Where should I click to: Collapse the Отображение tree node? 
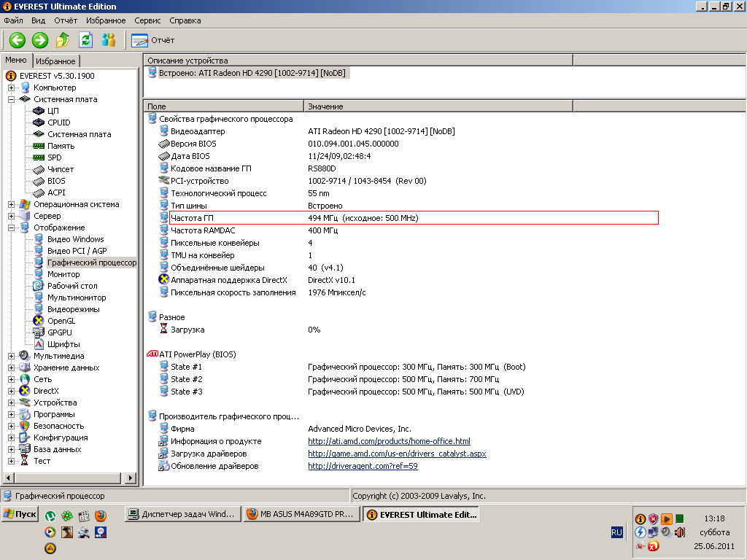(11, 227)
